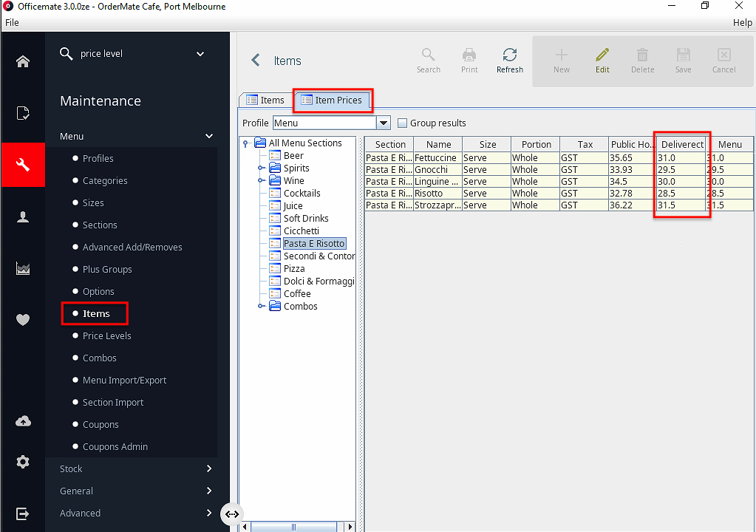Viewport: 756px width, 532px height.
Task: Select the Pasta E Risotto tree item
Action: (x=314, y=243)
